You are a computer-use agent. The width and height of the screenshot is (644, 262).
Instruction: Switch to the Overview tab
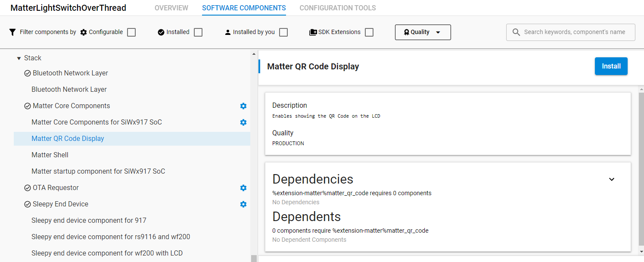point(171,8)
